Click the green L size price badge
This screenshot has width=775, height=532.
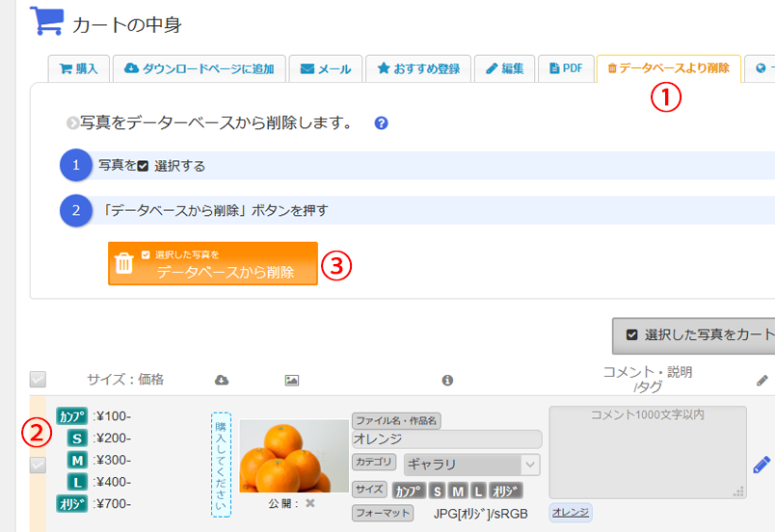(77, 481)
